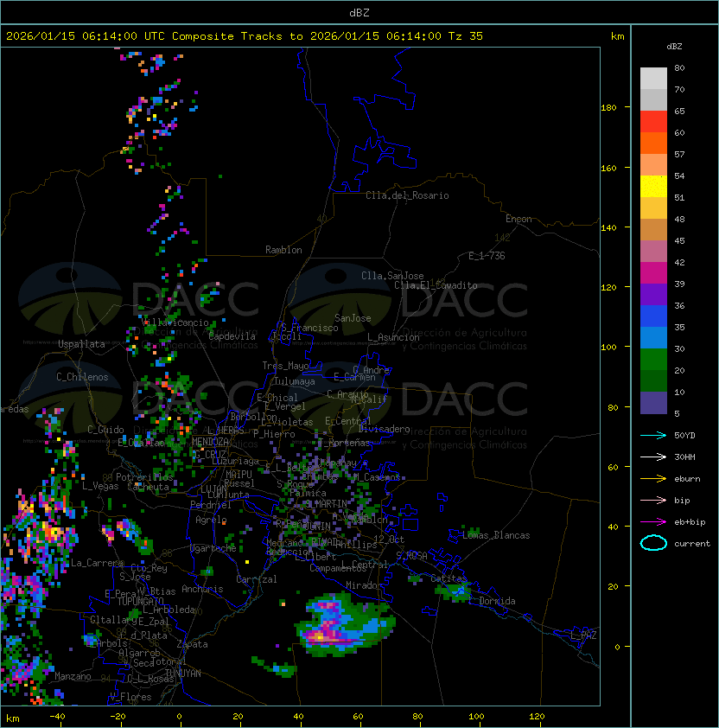Screen dimensions: 719x728
Task: Click the intense storm cell south of Mirador
Action: coord(345,623)
